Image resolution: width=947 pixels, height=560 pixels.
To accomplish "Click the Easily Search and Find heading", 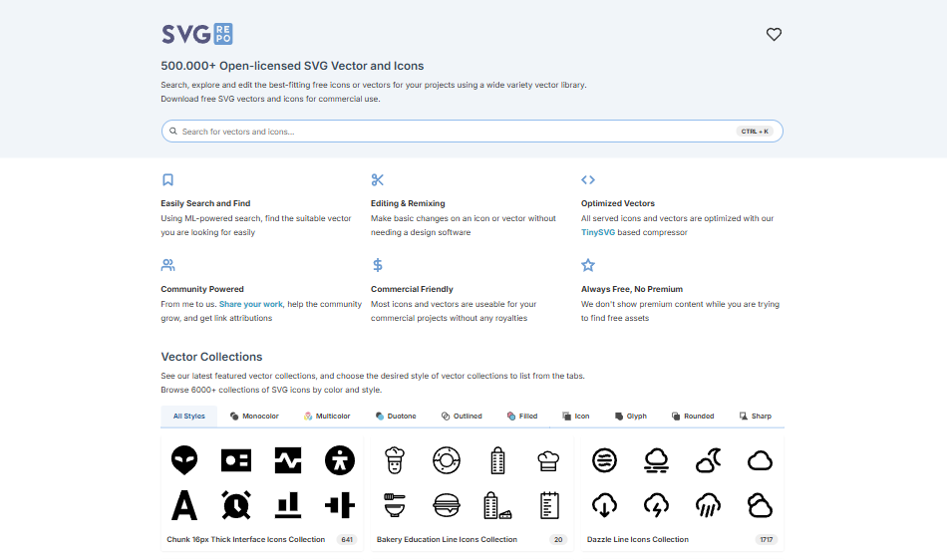I will (x=205, y=203).
